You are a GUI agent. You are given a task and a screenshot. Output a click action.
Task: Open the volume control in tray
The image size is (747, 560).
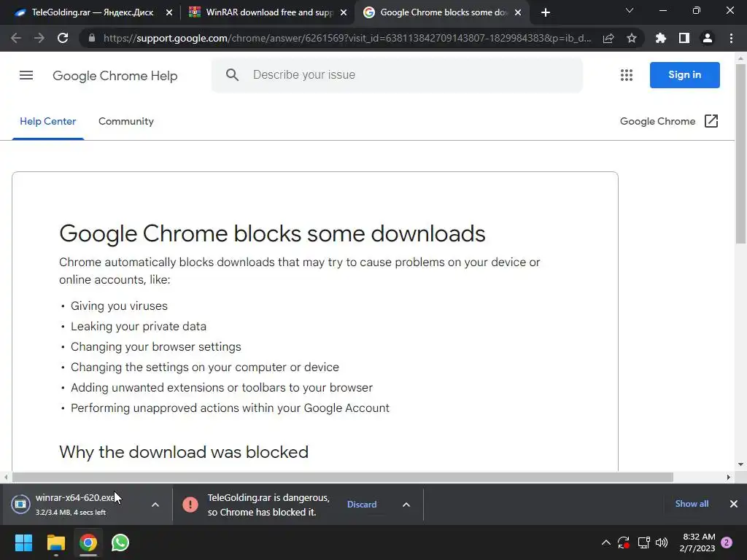click(662, 542)
